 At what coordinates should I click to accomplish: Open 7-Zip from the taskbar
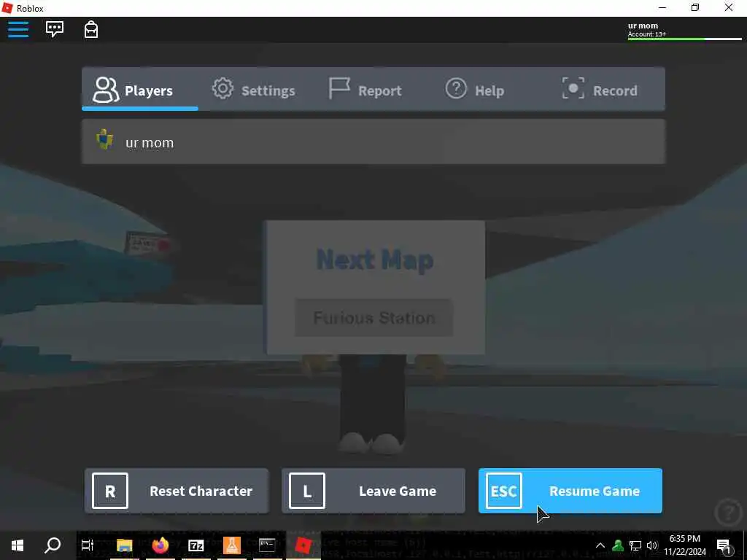(x=196, y=545)
